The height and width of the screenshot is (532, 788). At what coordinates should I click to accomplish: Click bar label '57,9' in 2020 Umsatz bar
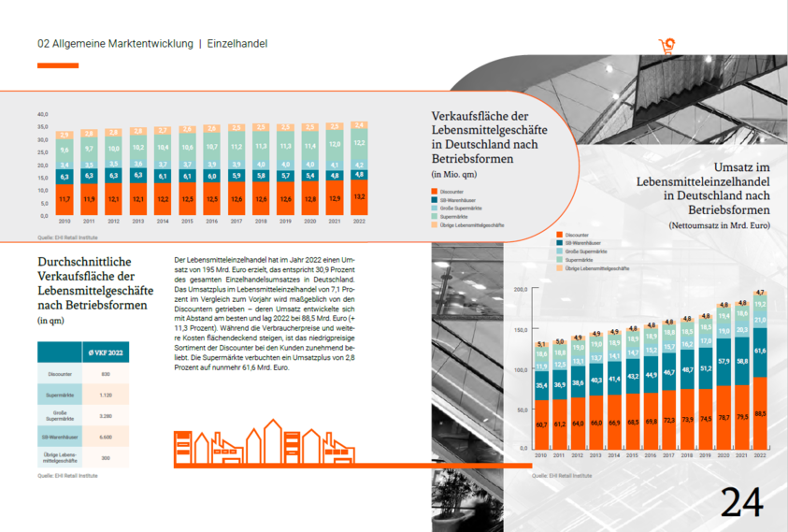click(x=724, y=361)
